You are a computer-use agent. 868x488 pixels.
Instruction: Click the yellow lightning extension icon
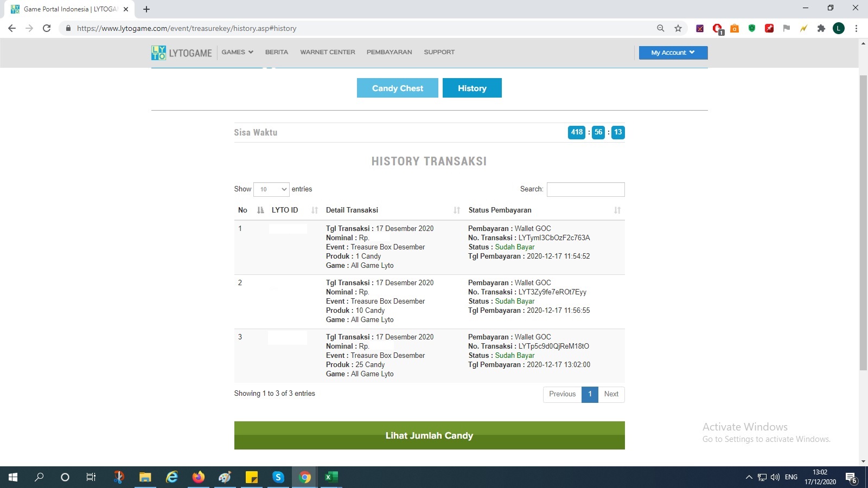[x=804, y=28]
